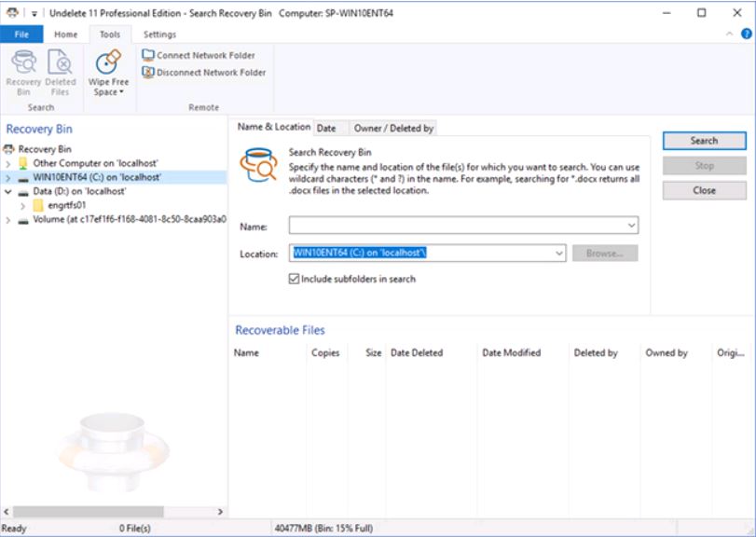Viewport: 756px width, 537px height.
Task: Expand the WIN10ENT64 (C:) tree node
Action: (8, 177)
